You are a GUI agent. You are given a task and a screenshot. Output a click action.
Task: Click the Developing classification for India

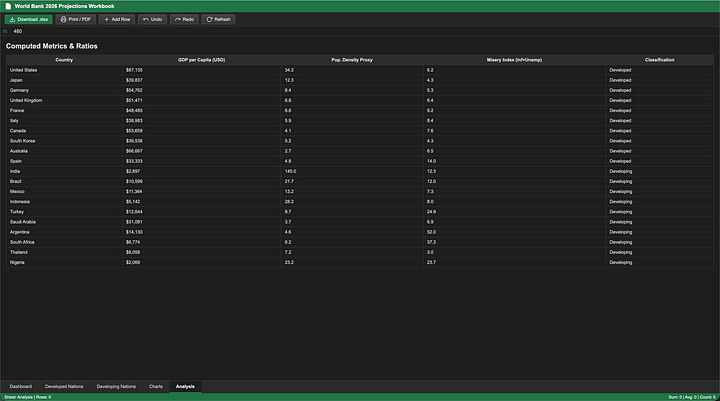point(659,171)
